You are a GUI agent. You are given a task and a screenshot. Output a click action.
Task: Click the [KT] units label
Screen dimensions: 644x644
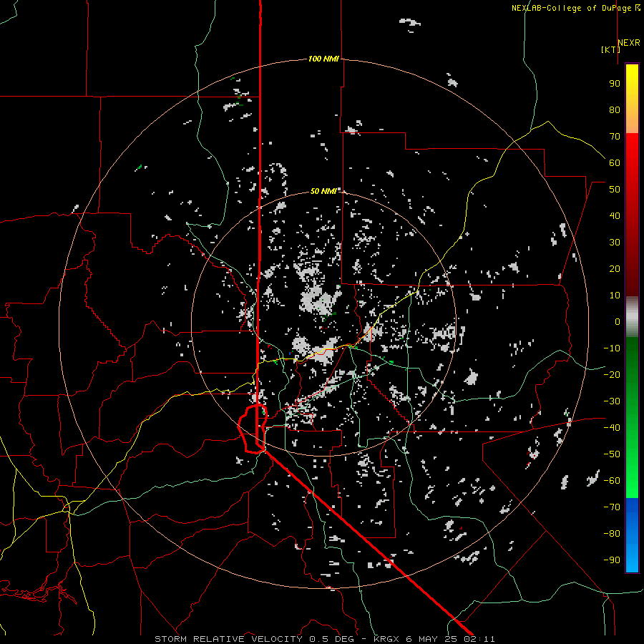[610, 49]
